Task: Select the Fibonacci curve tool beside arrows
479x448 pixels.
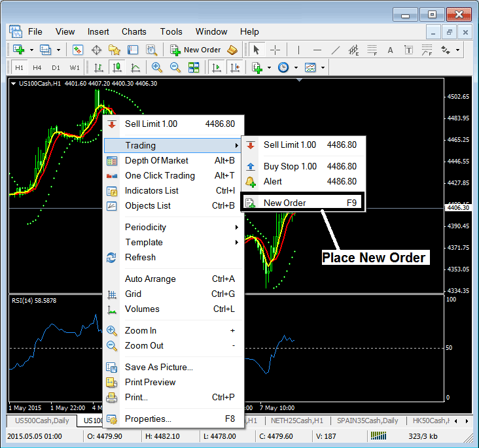Action: click(427, 50)
